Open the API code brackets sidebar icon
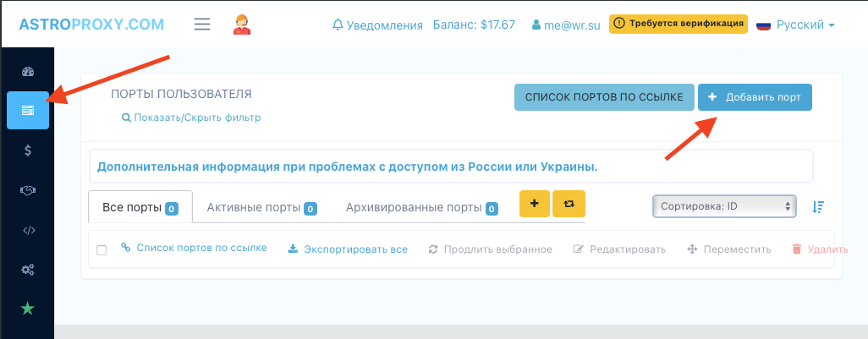Image resolution: width=868 pixels, height=339 pixels. coord(28,230)
